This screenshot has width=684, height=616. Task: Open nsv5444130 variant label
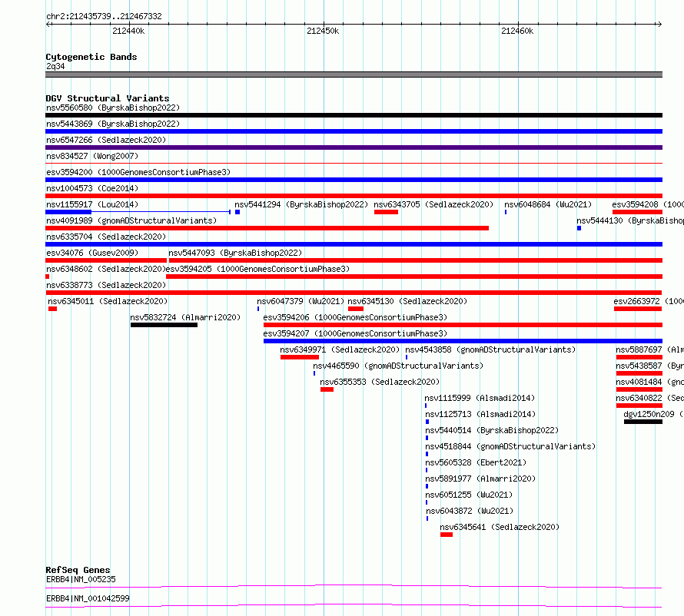(630, 220)
